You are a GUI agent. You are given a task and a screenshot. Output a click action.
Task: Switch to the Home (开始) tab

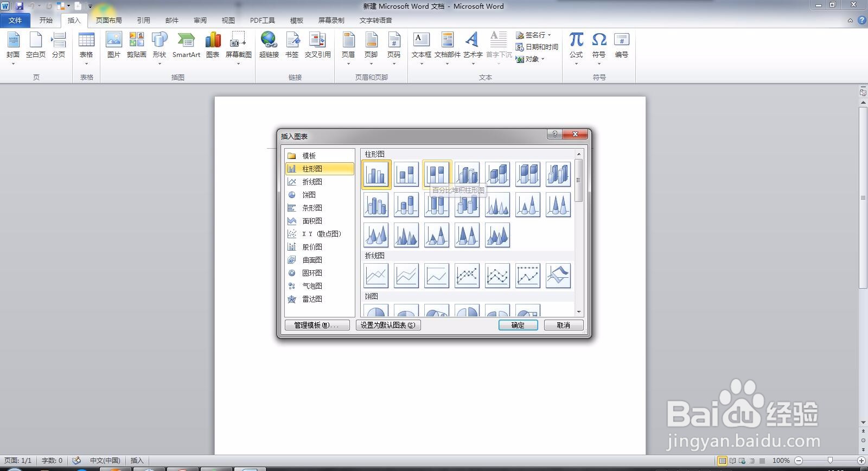point(46,21)
